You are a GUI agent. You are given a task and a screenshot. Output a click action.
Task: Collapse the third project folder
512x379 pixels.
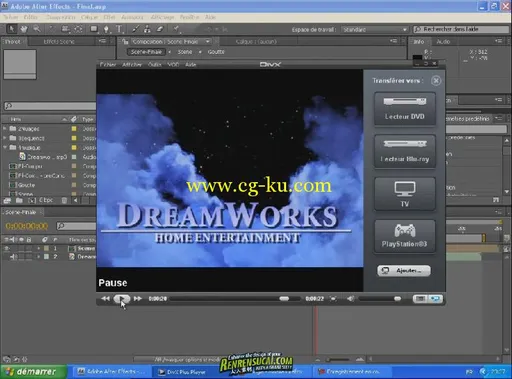click(5, 147)
